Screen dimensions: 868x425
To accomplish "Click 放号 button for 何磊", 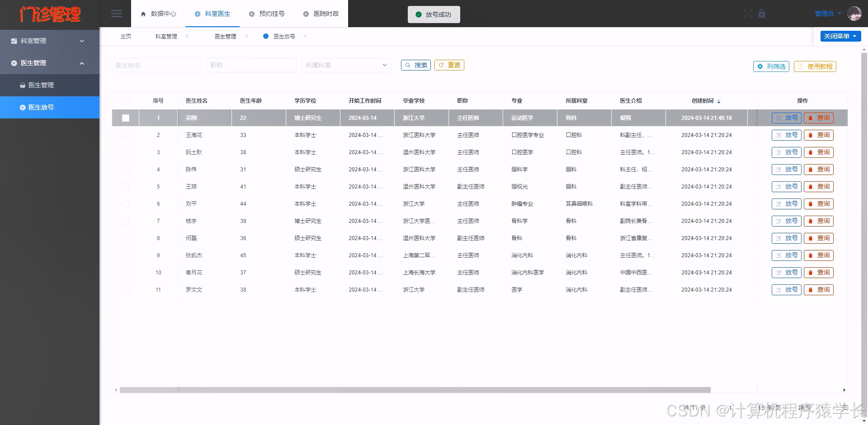I will coord(786,238).
